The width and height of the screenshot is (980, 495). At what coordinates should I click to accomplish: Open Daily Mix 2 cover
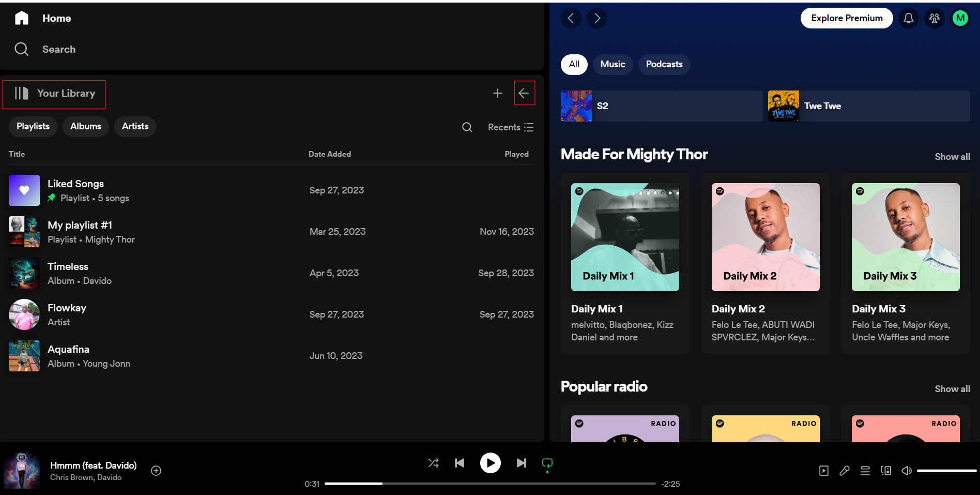click(x=765, y=237)
